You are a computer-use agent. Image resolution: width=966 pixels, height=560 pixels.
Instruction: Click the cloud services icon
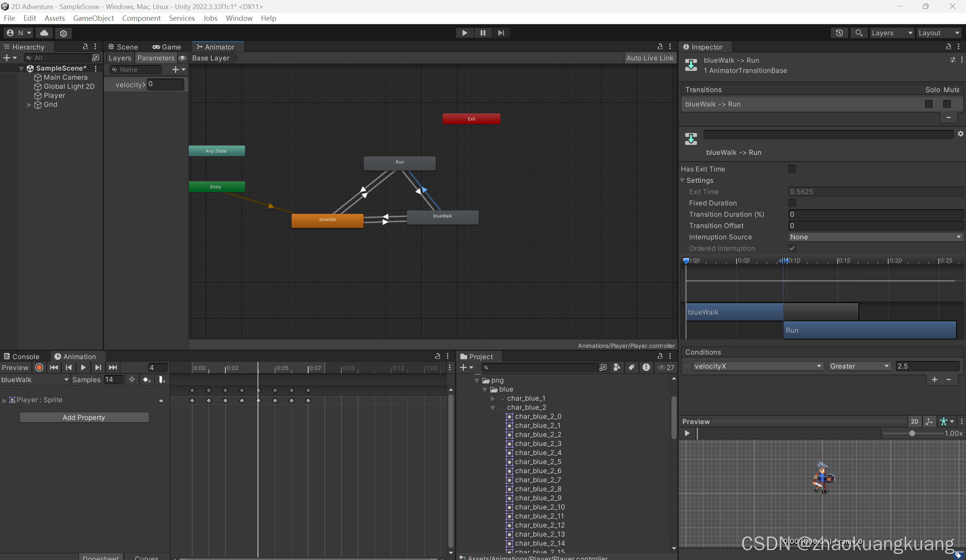44,33
